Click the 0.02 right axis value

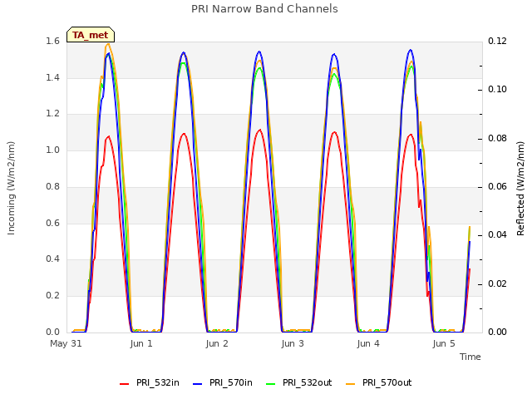tap(497, 283)
